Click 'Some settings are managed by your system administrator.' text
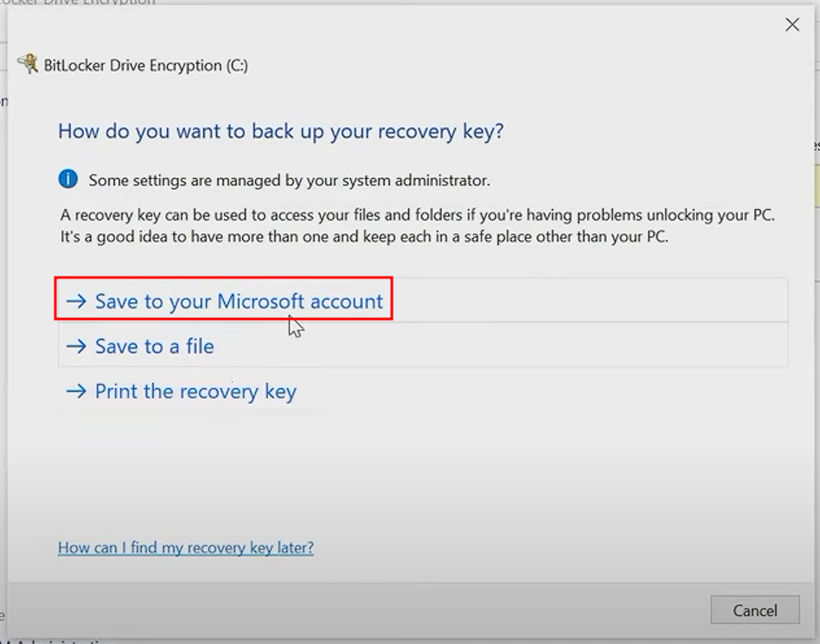This screenshot has height=644, width=820. tap(289, 181)
